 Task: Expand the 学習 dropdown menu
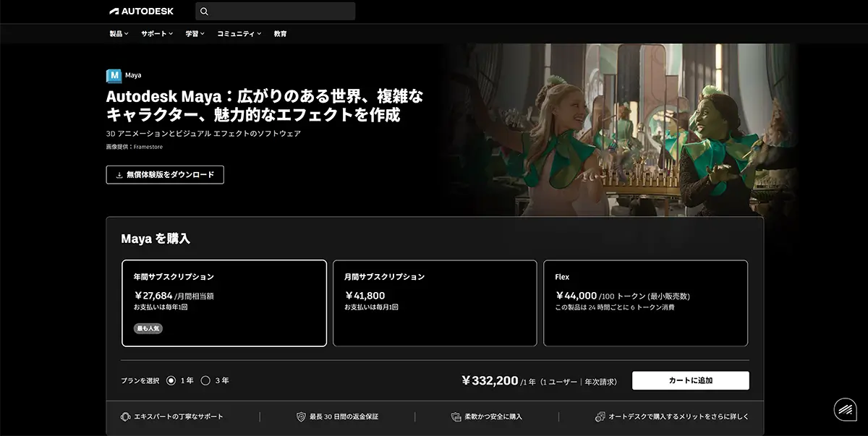(195, 34)
